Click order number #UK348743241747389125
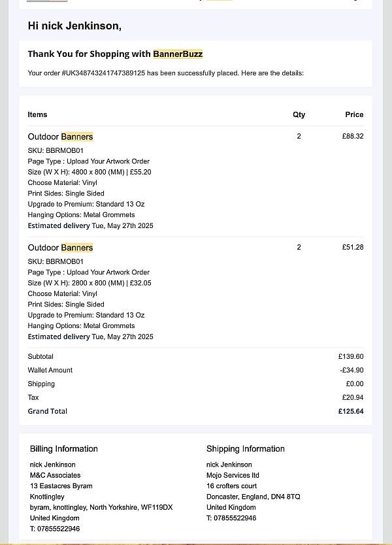This screenshot has height=545, width=392. 103,73
